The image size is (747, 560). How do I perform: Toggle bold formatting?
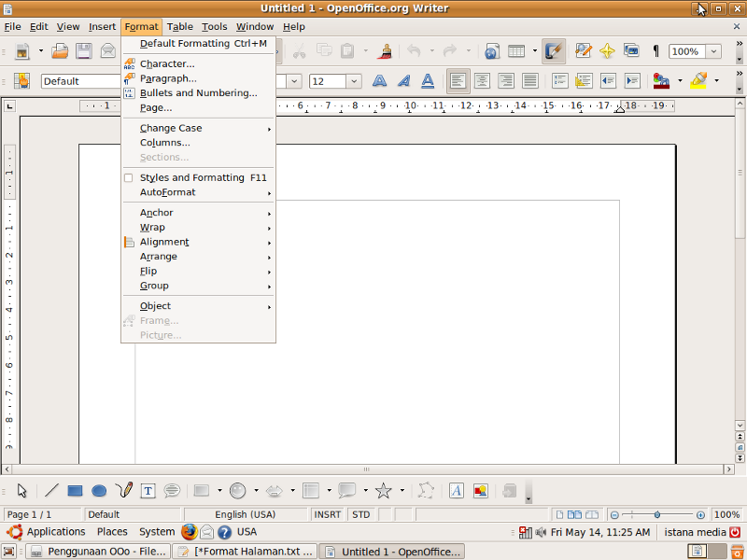pos(379,81)
